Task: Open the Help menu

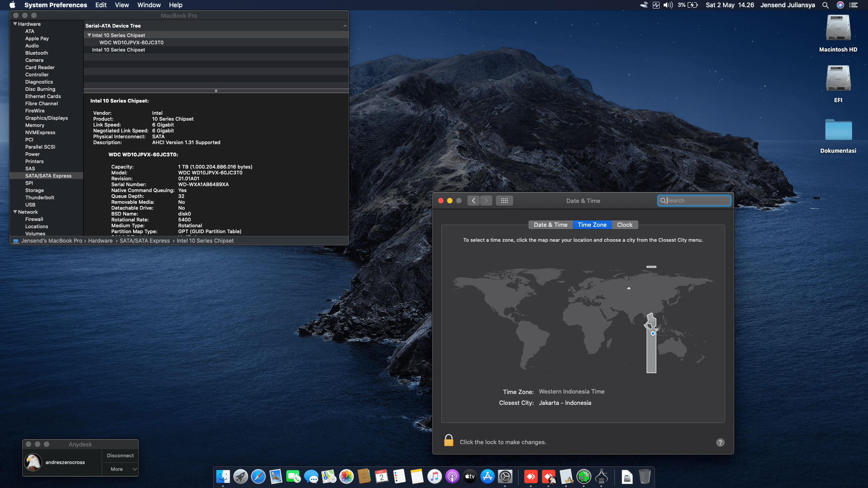Action: tap(175, 5)
